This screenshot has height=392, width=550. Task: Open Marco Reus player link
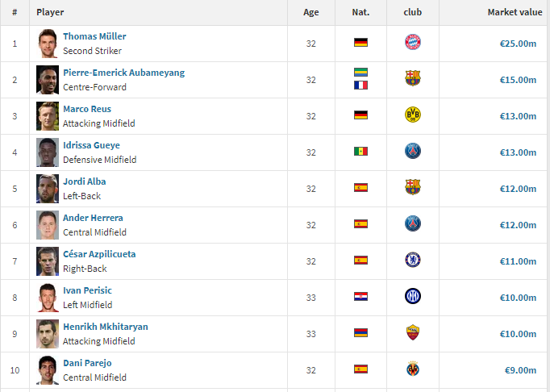click(x=87, y=109)
